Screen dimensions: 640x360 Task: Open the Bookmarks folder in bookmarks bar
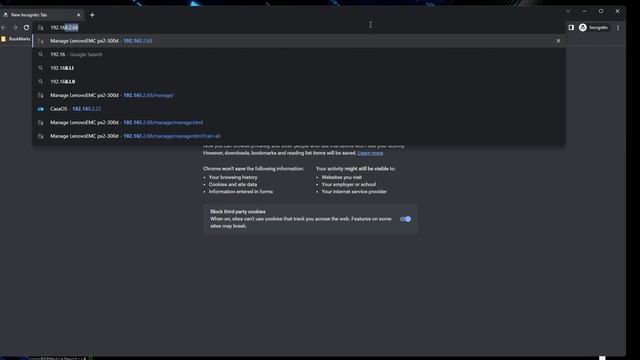tap(16, 39)
